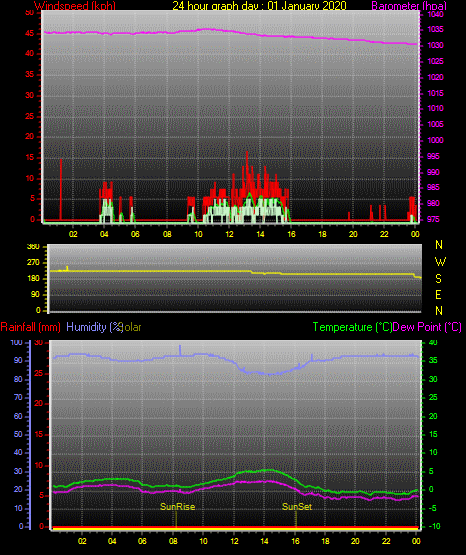
Task: Click the magenta 'Barometer (hpa)' axis label
Action: (x=409, y=6)
